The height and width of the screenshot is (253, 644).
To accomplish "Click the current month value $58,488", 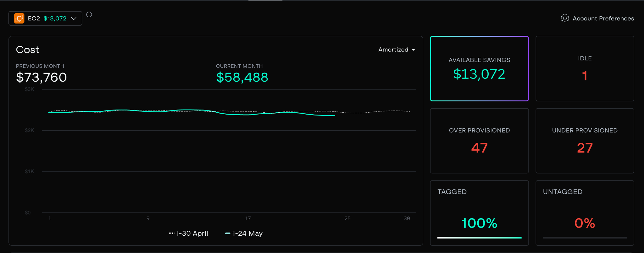I will (x=242, y=77).
